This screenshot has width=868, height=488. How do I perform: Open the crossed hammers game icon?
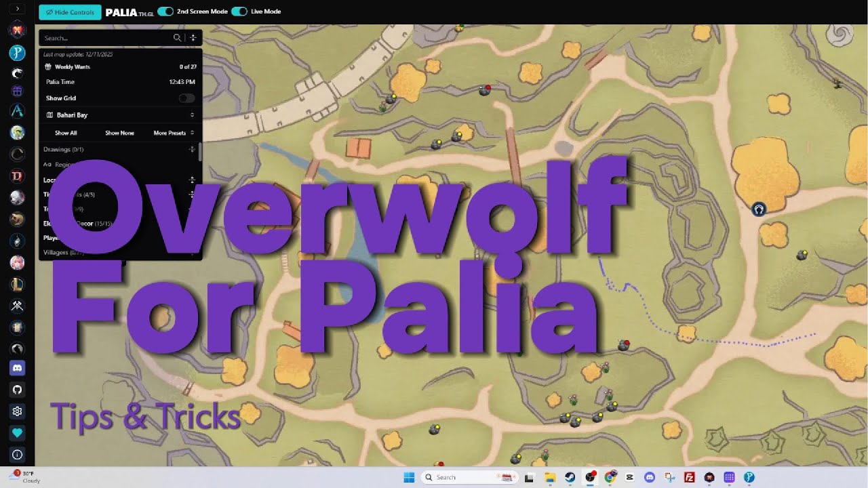pos(17,306)
